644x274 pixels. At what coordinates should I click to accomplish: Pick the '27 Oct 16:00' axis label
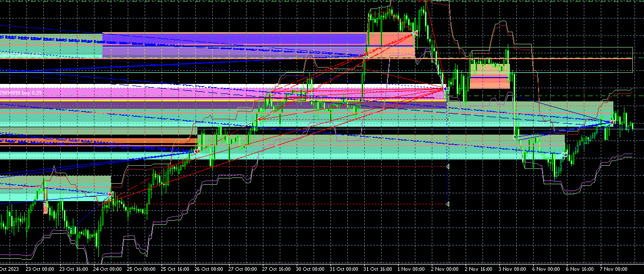point(277,269)
